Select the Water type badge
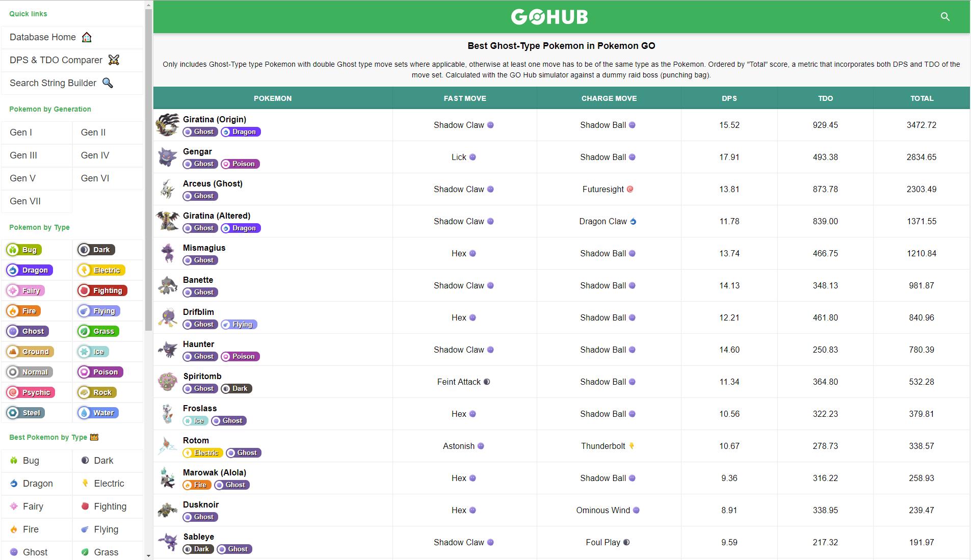 coord(98,413)
